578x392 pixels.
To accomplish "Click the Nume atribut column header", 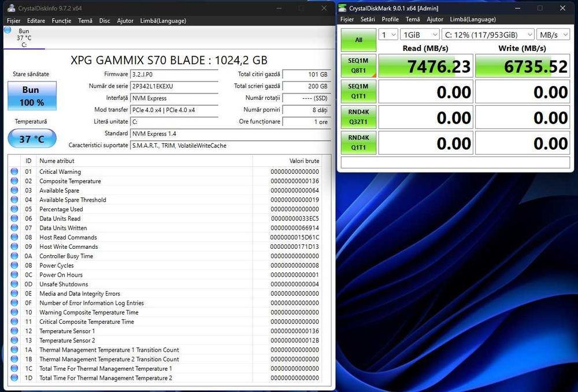I will point(144,161).
